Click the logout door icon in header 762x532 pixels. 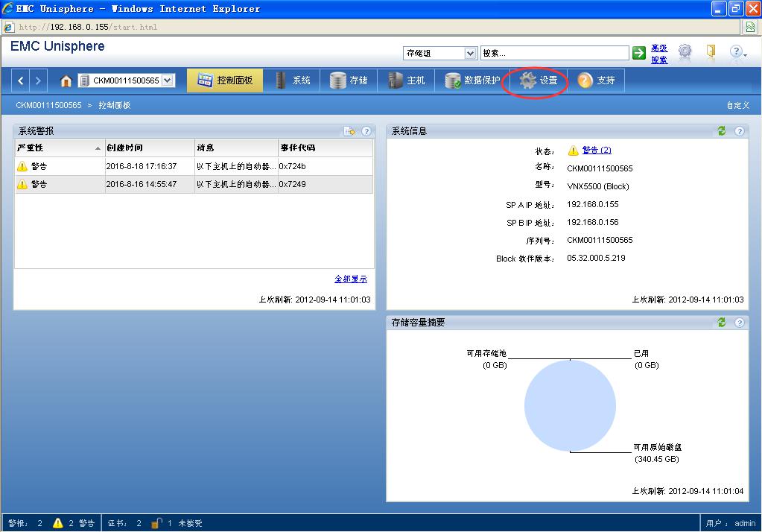[711, 51]
